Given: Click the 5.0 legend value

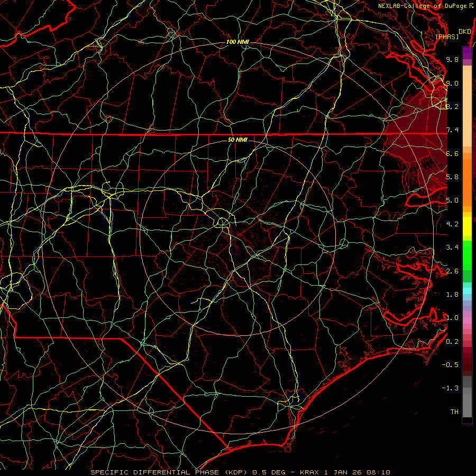Looking at the screenshot, I should coord(452,200).
